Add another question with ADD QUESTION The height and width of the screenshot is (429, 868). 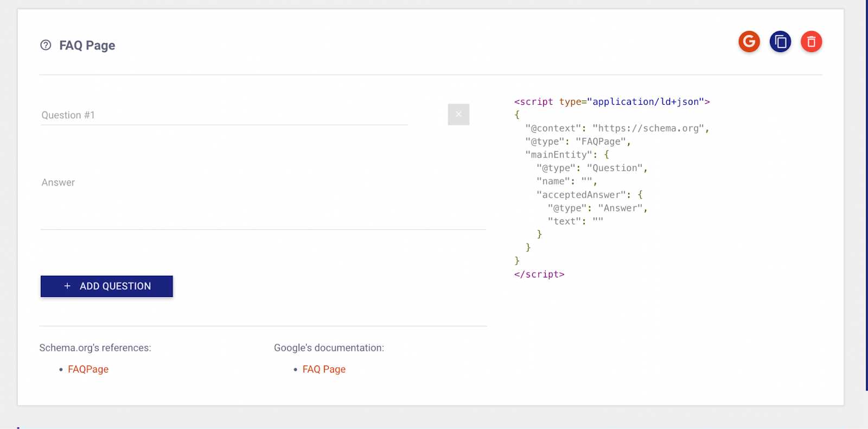coord(107,286)
